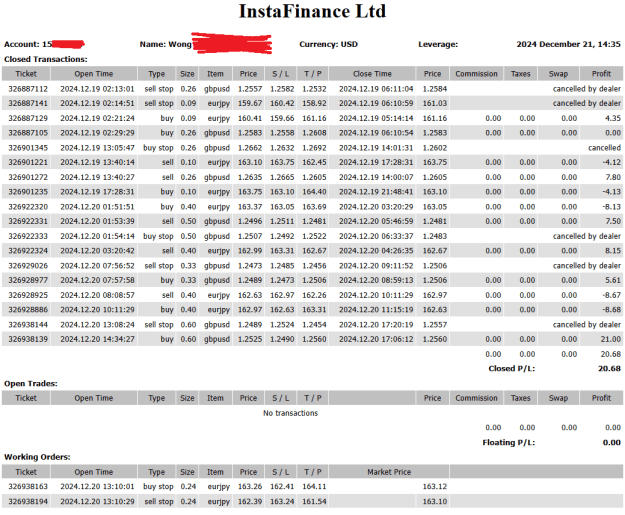The height and width of the screenshot is (515, 625).
Task: Click close price 161.03
Action: tap(435, 104)
